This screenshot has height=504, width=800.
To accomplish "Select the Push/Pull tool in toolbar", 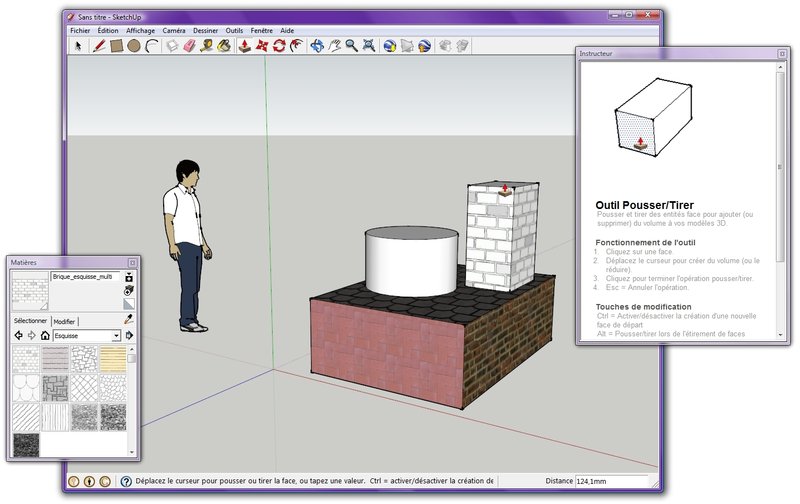I will [x=244, y=45].
